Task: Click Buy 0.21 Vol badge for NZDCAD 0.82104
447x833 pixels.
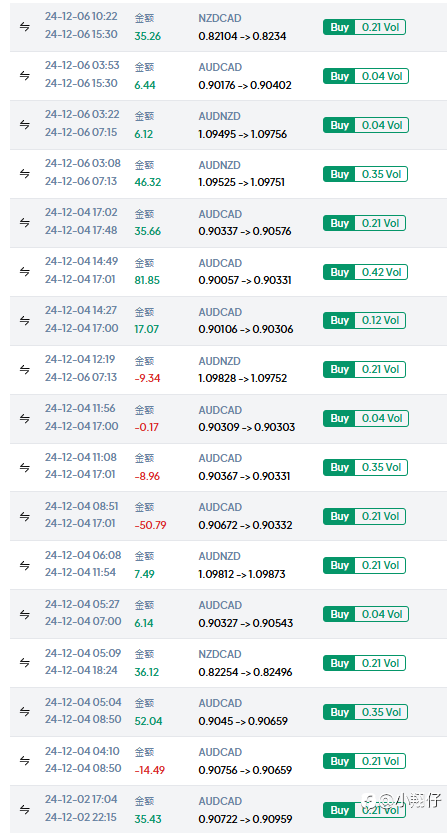Action: (364, 27)
